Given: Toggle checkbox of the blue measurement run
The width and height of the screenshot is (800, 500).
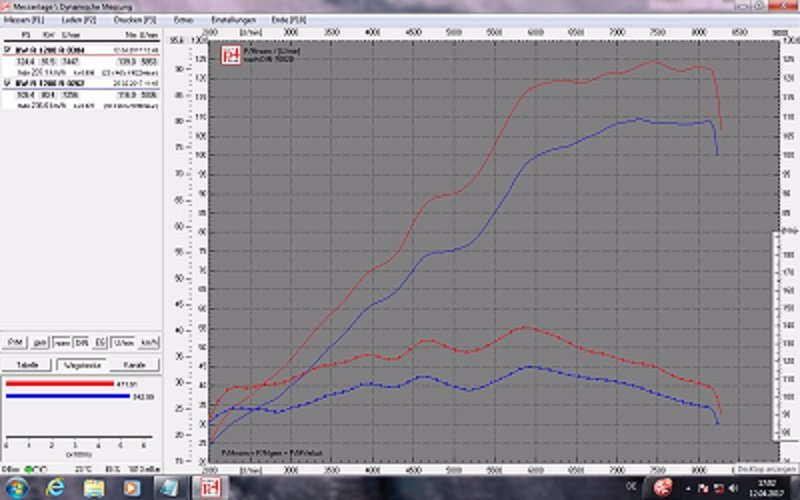Looking at the screenshot, I should tap(8, 83).
